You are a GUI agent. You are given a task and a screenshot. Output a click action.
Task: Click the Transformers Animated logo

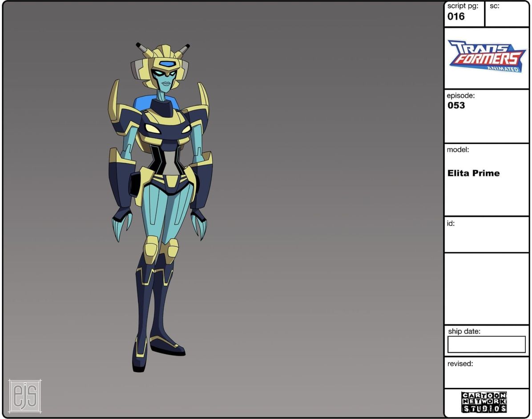[x=487, y=56]
